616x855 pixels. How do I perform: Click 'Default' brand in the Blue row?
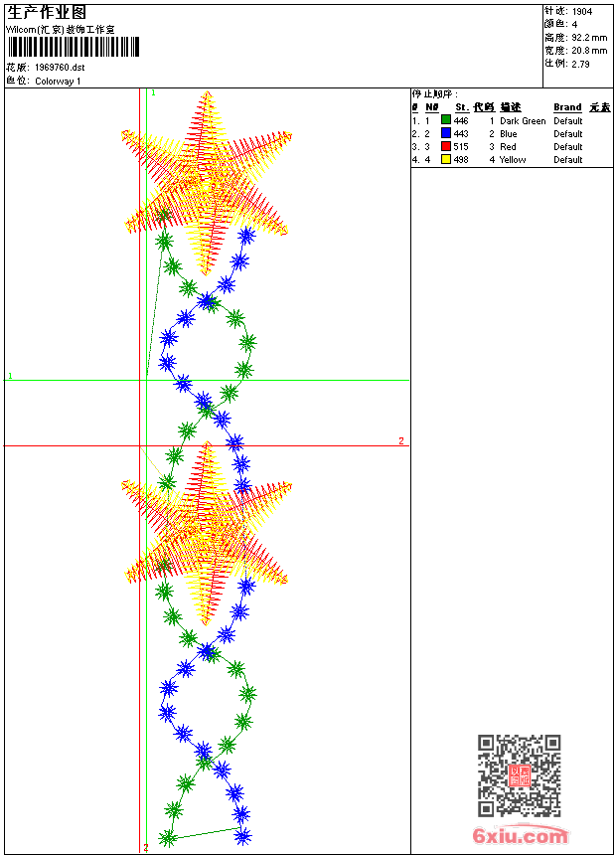(567, 133)
